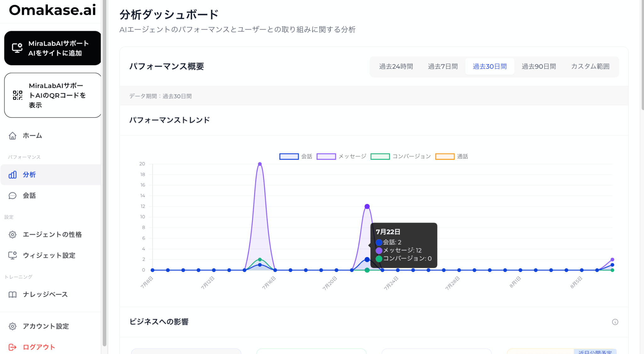Screen dimensions: 644x354
Task: Select the 分析 sidebar item
Action: [51, 174]
